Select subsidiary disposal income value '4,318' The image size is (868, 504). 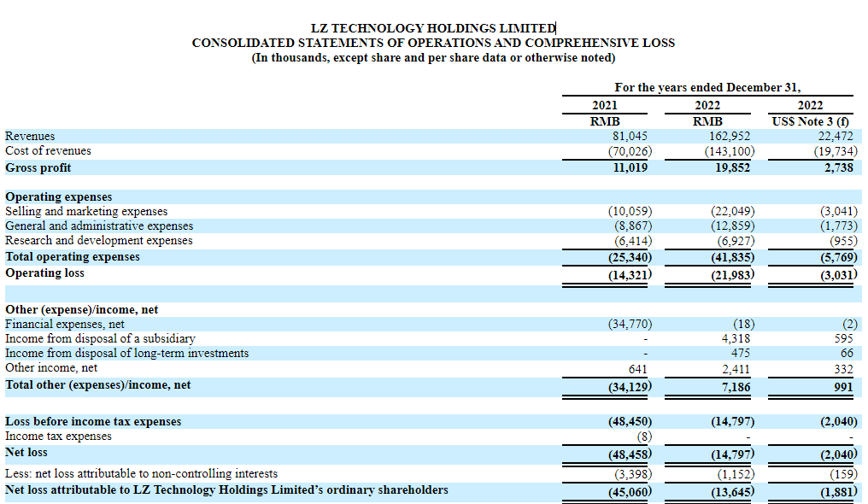click(x=736, y=338)
